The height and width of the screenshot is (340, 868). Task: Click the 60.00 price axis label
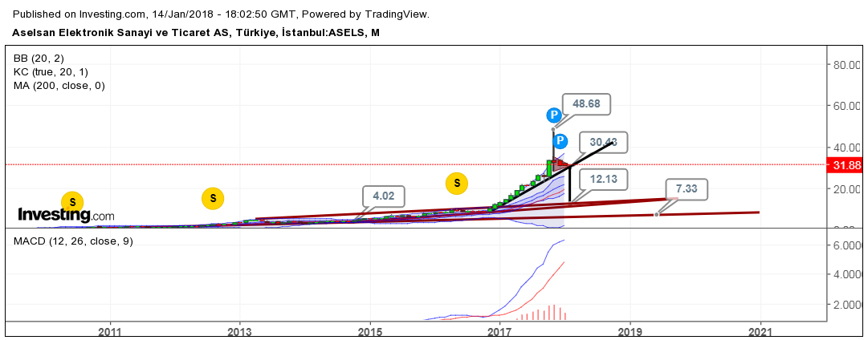[847, 106]
